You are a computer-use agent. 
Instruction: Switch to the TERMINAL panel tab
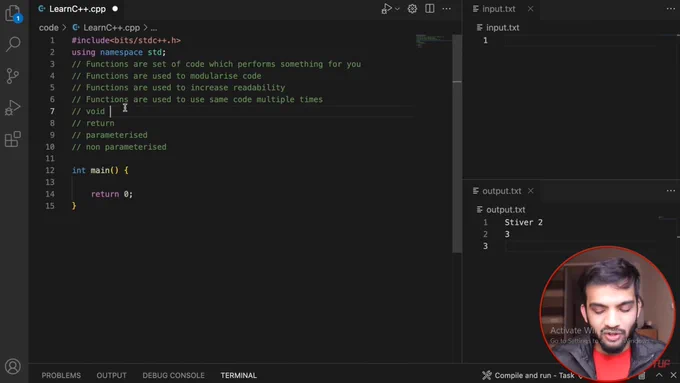239,375
